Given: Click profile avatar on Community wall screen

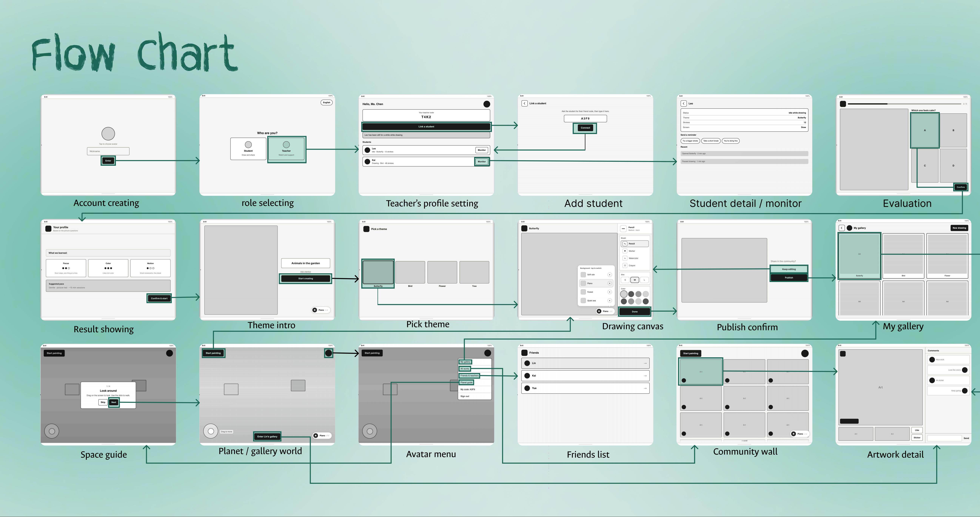Looking at the screenshot, I should (x=805, y=353).
